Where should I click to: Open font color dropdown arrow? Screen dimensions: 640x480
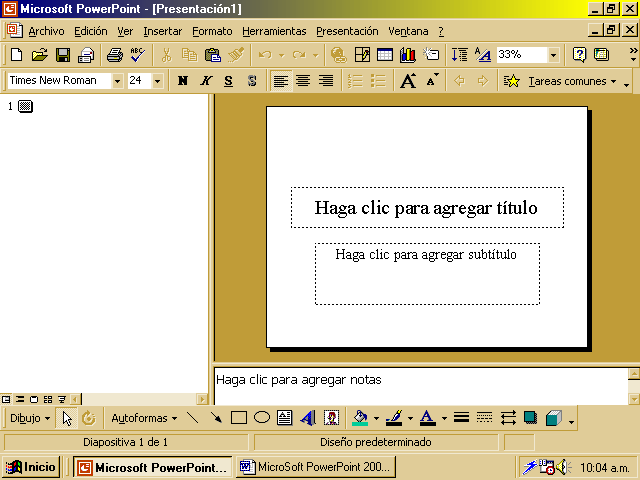tap(444, 418)
